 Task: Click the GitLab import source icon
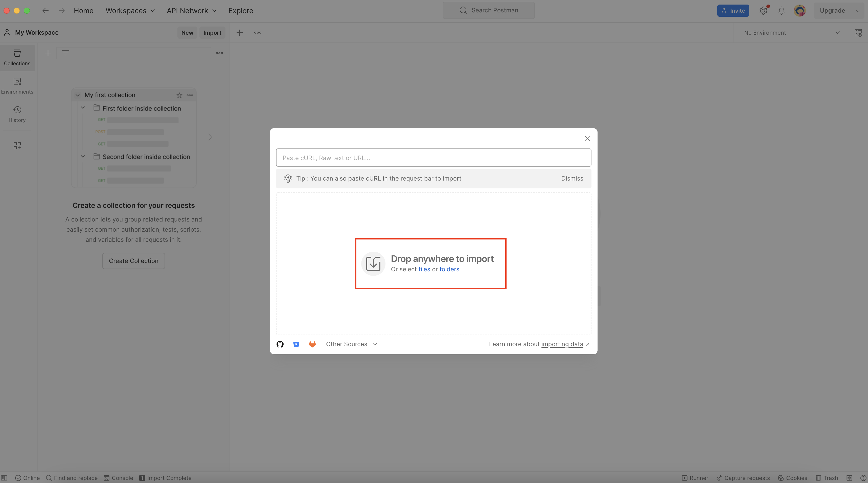[312, 344]
